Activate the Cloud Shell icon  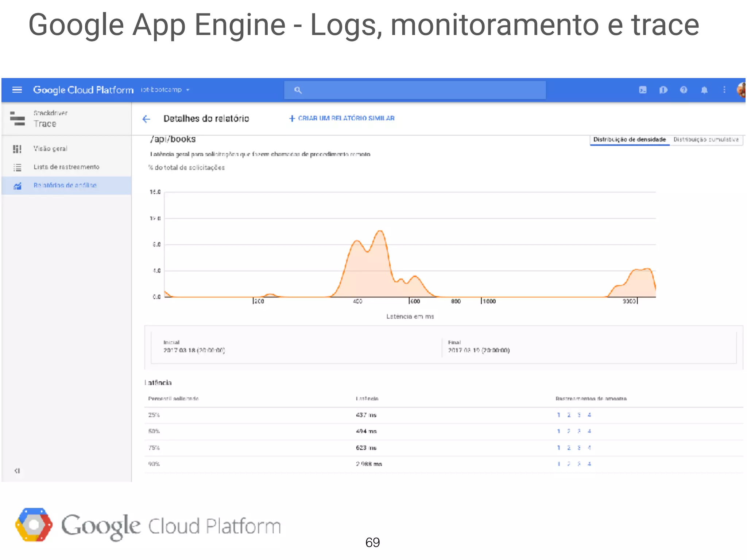tap(643, 90)
